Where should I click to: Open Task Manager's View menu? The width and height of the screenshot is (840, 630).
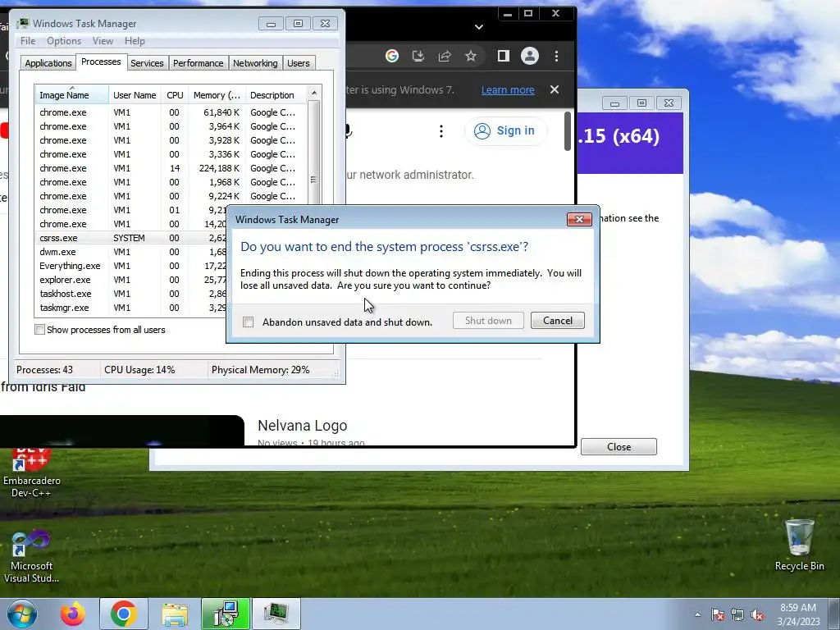point(103,41)
